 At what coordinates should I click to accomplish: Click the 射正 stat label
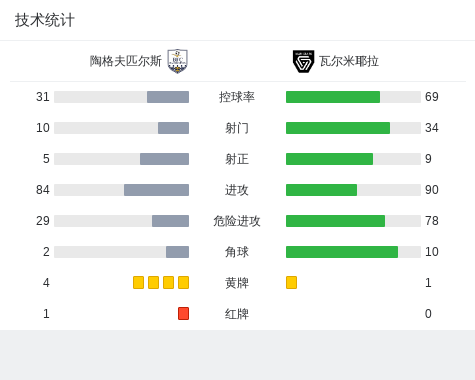[237, 159]
